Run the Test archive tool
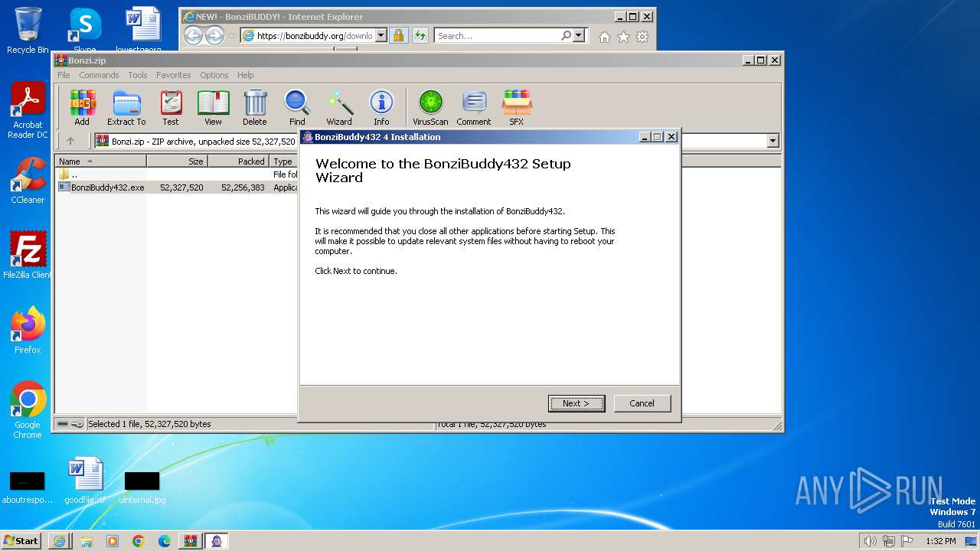This screenshot has height=551, width=980. tap(171, 107)
